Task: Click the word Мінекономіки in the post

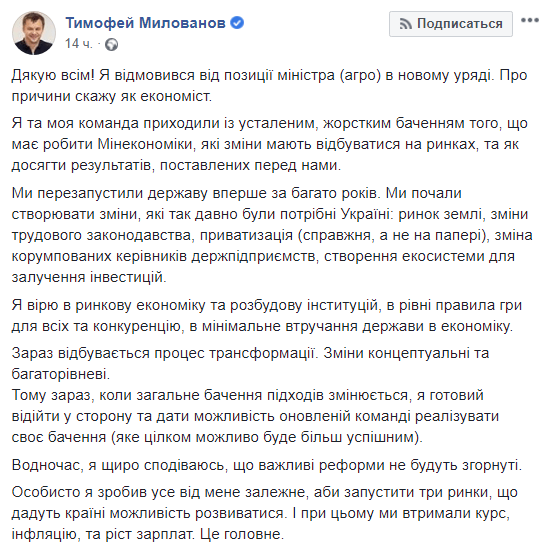Action: pos(145,144)
